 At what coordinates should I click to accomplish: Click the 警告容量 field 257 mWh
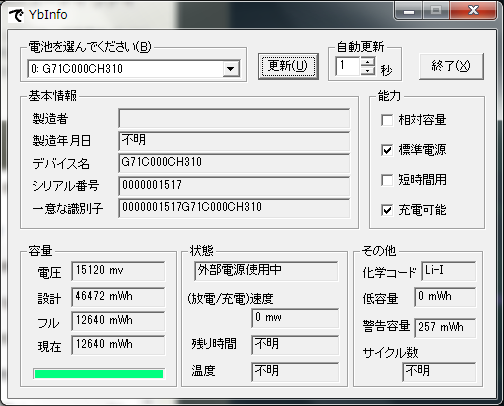click(x=445, y=328)
